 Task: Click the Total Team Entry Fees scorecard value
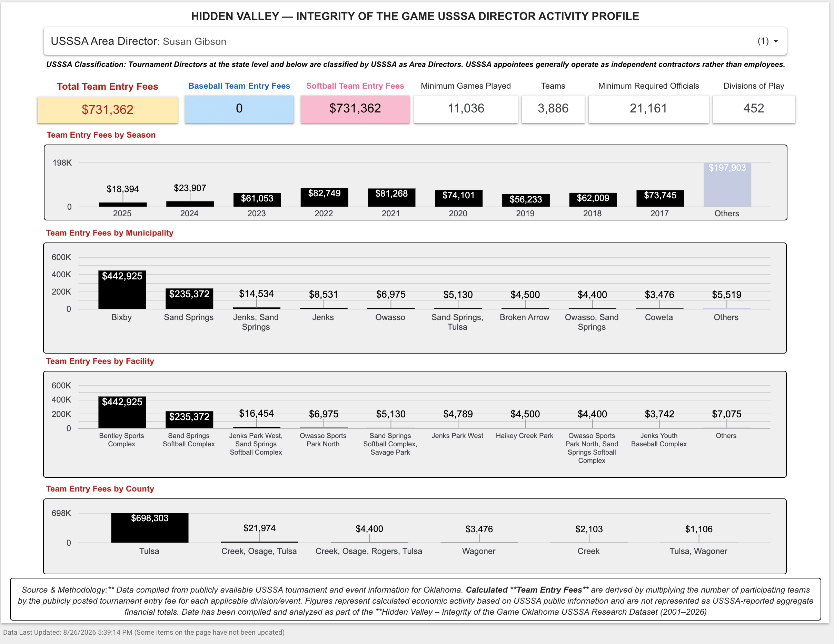107,110
